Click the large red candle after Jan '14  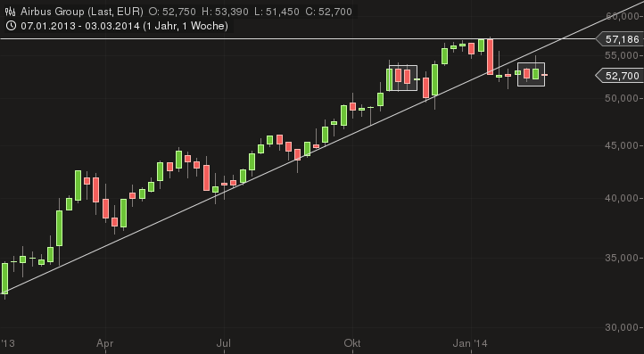[x=490, y=57]
